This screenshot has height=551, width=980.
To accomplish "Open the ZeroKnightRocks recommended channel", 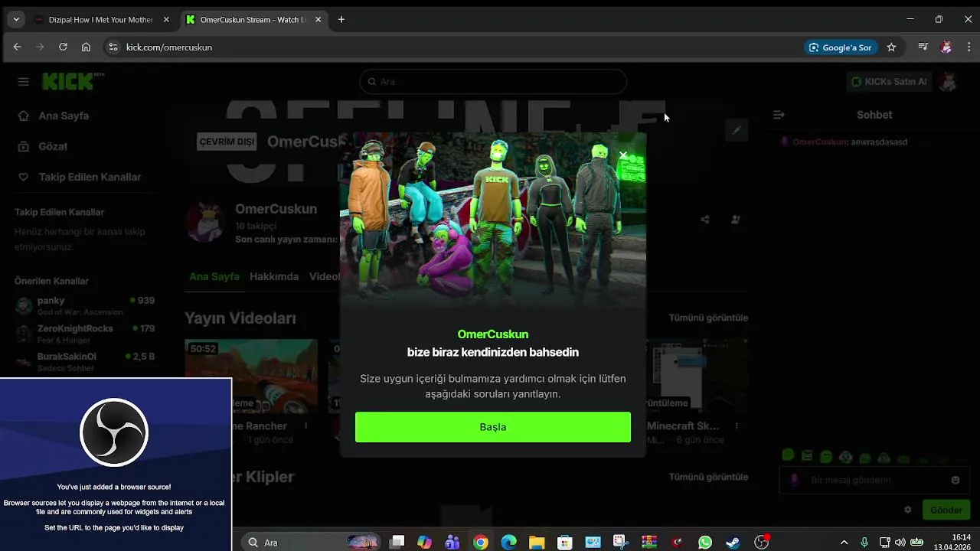I will 84,334.
